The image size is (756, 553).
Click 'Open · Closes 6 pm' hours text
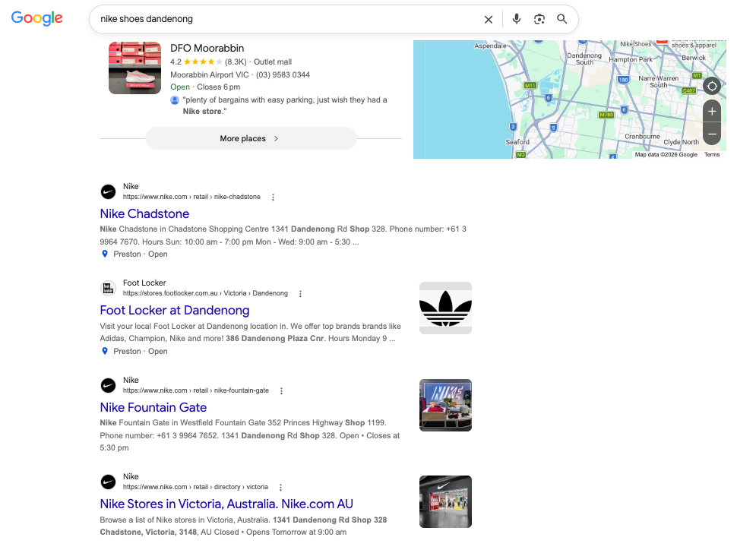coord(205,87)
